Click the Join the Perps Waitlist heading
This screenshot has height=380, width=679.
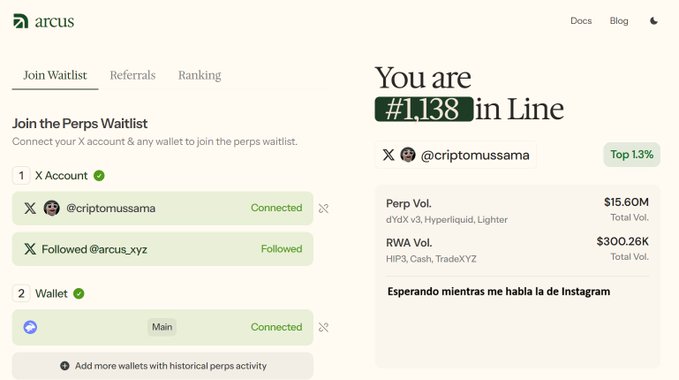click(80, 124)
